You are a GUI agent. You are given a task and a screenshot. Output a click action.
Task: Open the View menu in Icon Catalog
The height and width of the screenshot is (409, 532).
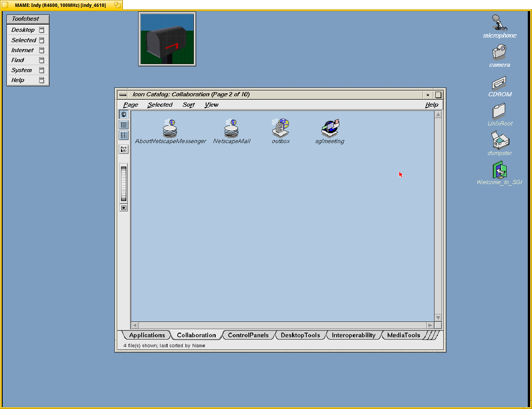pyautogui.click(x=211, y=105)
